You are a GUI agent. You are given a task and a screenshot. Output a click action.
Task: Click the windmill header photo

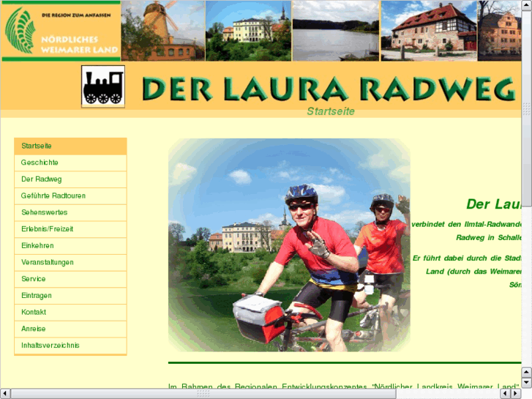coord(163,31)
